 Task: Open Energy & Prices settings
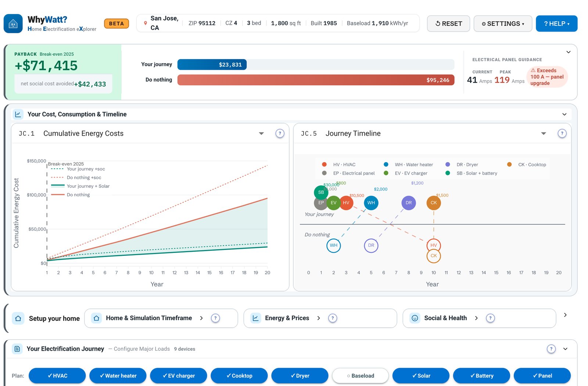tap(320, 318)
